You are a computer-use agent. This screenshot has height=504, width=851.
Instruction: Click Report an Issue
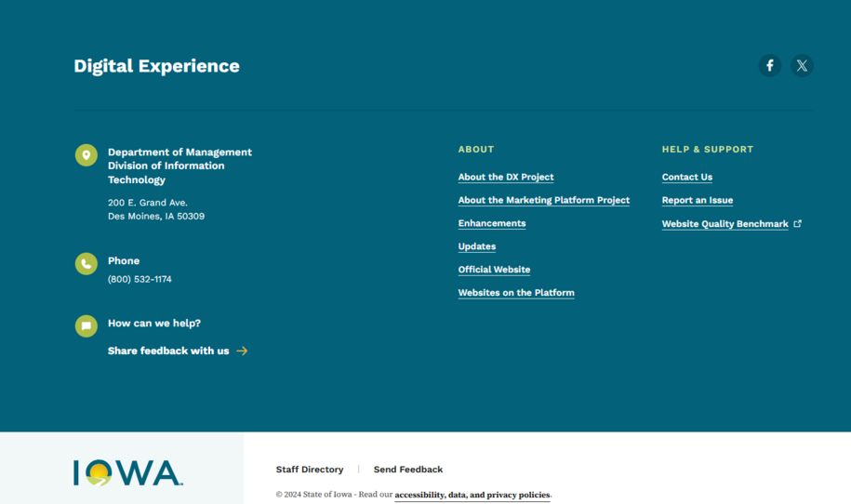click(x=697, y=200)
